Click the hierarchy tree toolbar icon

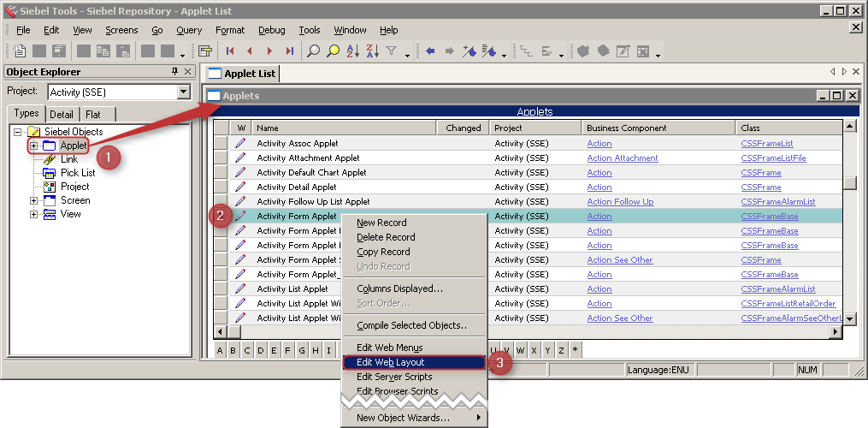coord(527,51)
